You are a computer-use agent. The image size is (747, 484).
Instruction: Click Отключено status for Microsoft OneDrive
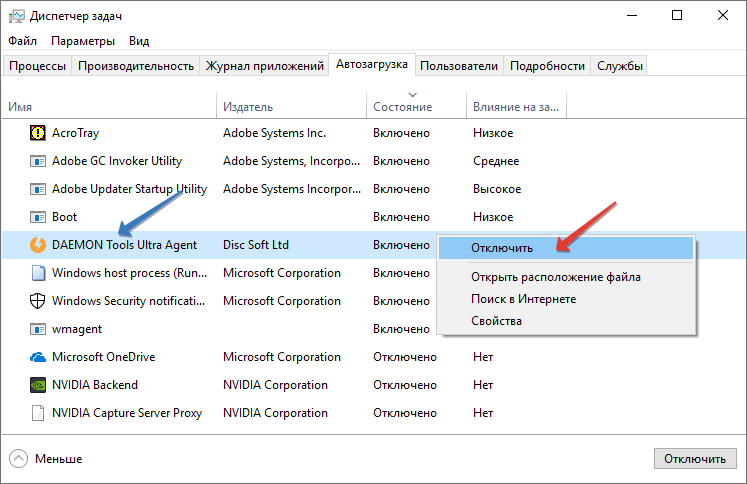pyautogui.click(x=404, y=357)
